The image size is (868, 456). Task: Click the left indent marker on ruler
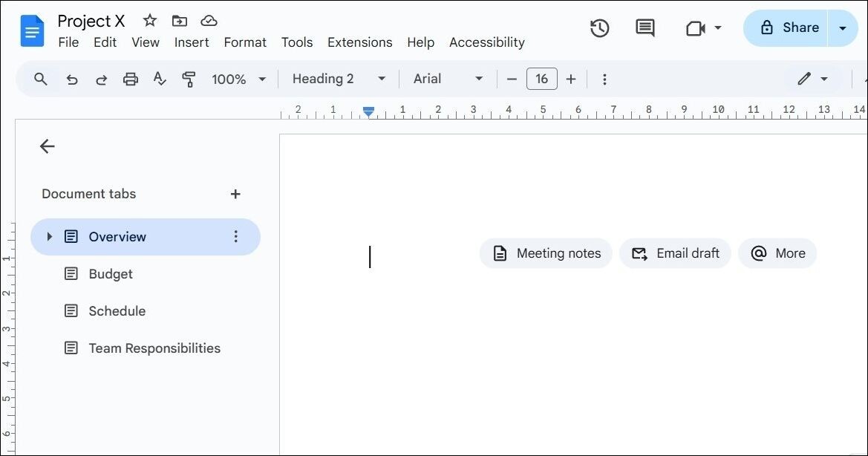click(x=369, y=112)
